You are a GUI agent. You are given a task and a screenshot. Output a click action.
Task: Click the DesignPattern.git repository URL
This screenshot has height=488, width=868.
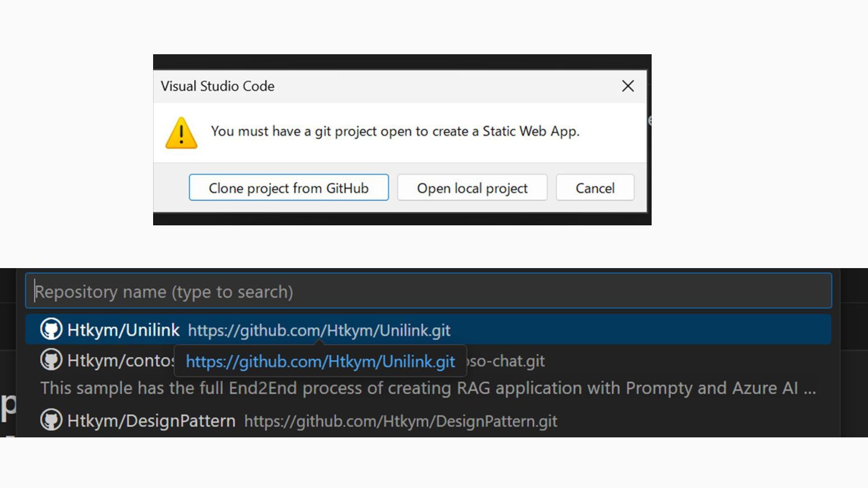point(400,421)
